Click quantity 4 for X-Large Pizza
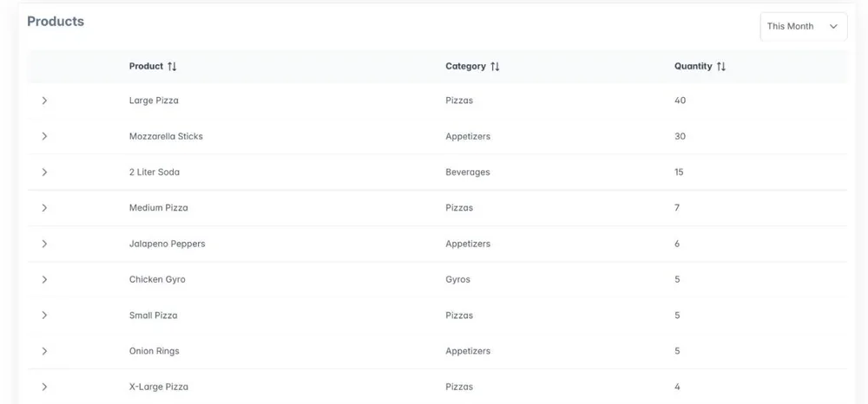Screen dimensions: 868x404 coord(677,387)
